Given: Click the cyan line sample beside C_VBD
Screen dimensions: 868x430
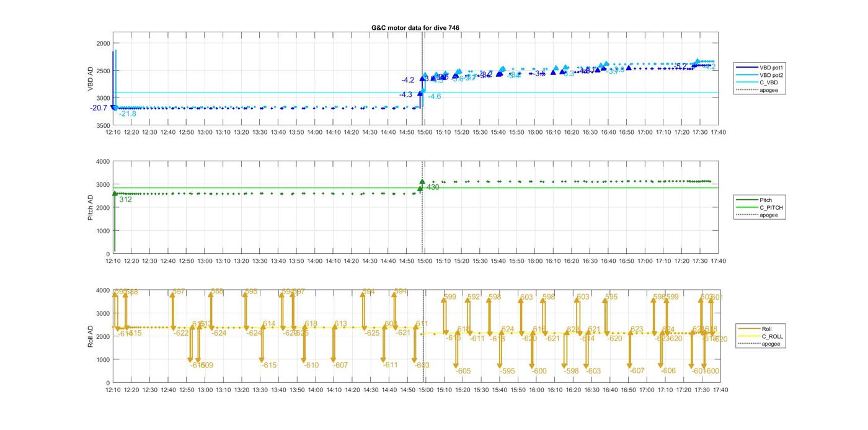Looking at the screenshot, I should (746, 83).
